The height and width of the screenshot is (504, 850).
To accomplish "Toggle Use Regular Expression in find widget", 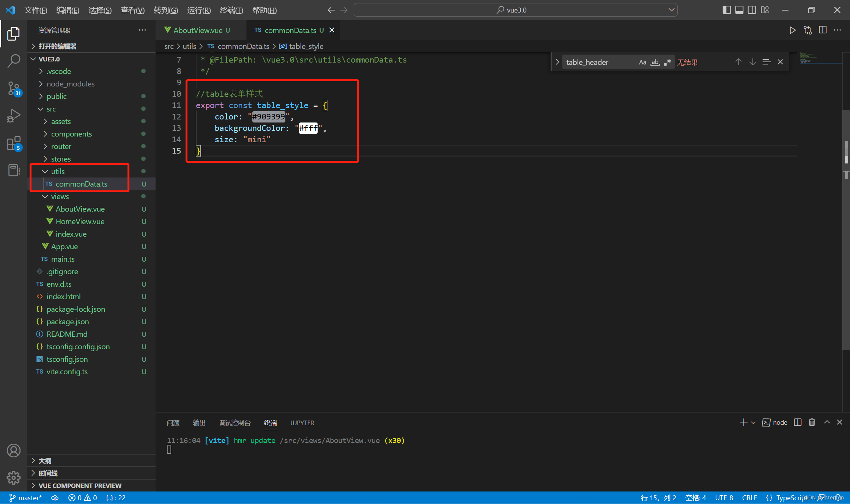I will [667, 62].
